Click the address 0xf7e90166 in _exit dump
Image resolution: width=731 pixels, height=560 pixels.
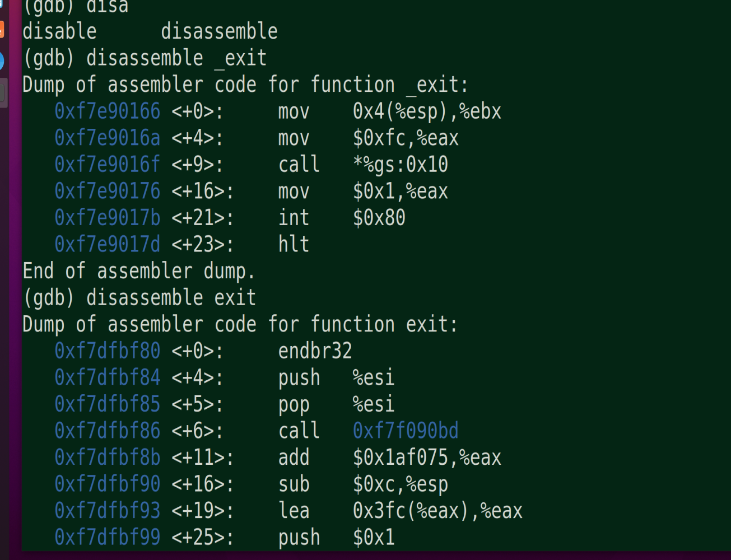(x=108, y=111)
